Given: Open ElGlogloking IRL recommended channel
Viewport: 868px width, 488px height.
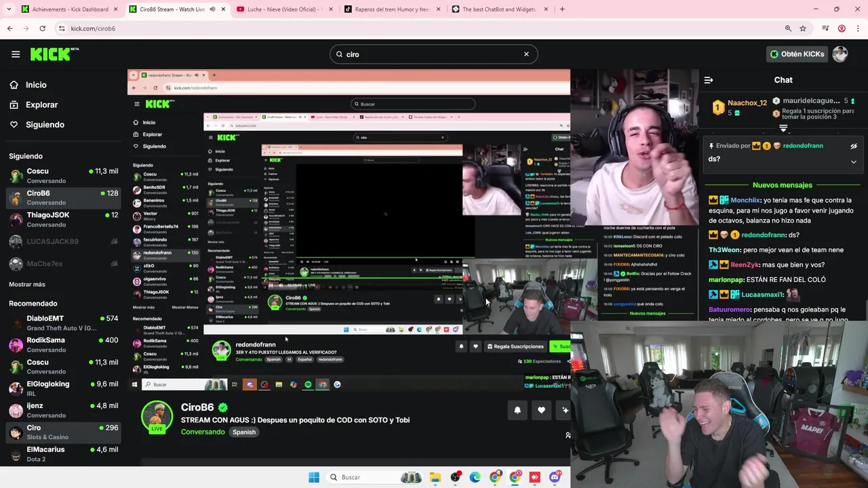Looking at the screenshot, I should coord(64,388).
